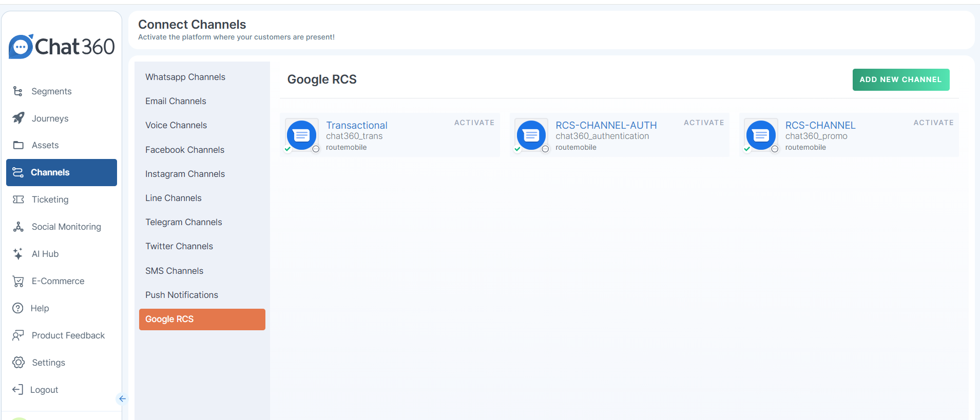Click the Help question mark icon
980x420 pixels.
[18, 308]
